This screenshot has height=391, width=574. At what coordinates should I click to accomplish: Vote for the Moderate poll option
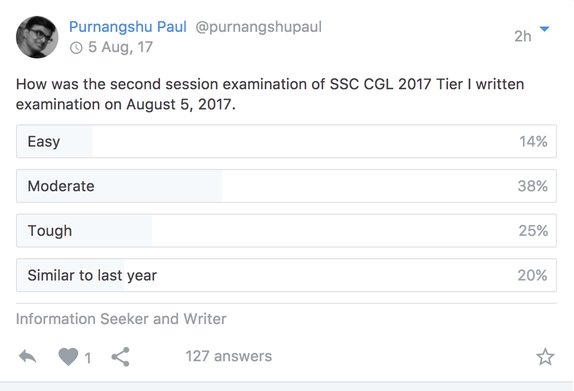(x=286, y=186)
